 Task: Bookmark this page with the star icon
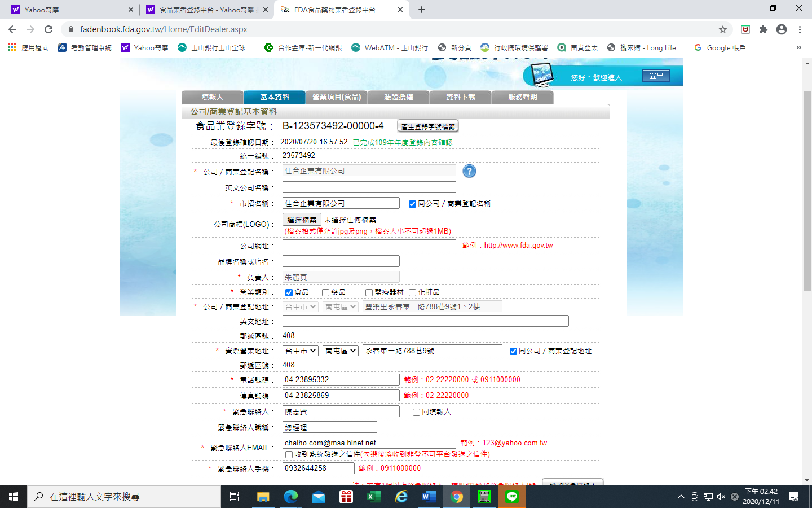click(723, 29)
